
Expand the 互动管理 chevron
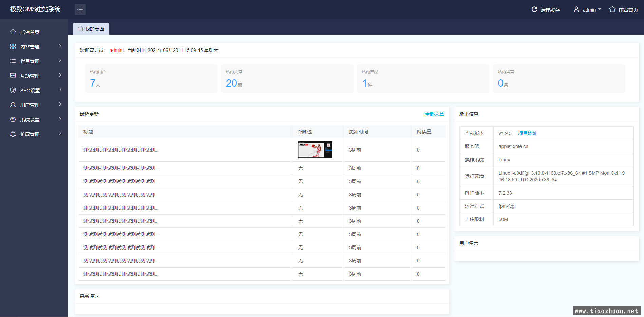[60, 75]
